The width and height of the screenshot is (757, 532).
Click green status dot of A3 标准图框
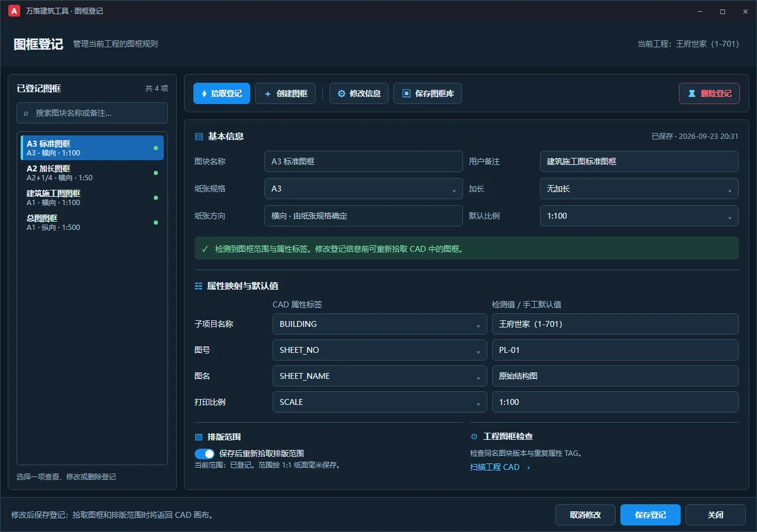pos(156,148)
